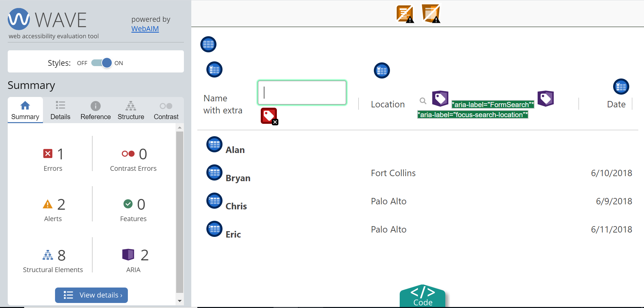Open the Structure tab
The height and width of the screenshot is (308, 644).
point(131,110)
